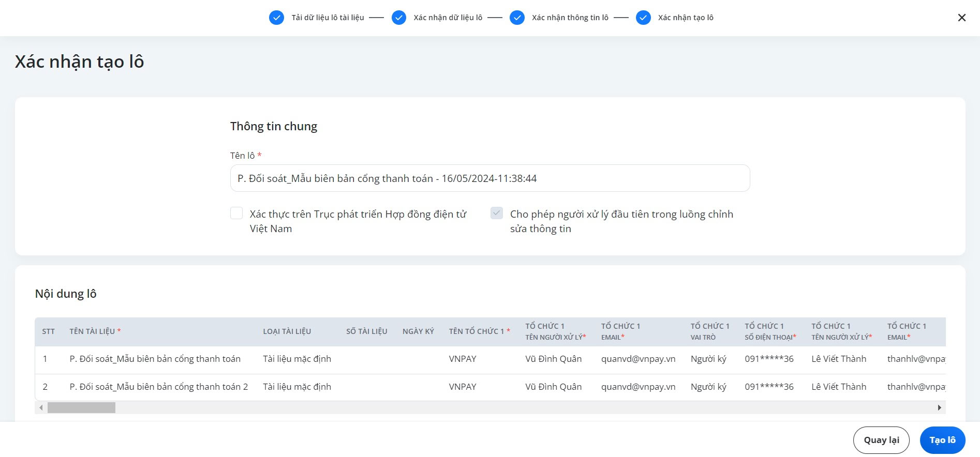The image size is (980, 457).
Task: Click 'Người ký' in row 1
Action: click(708, 359)
